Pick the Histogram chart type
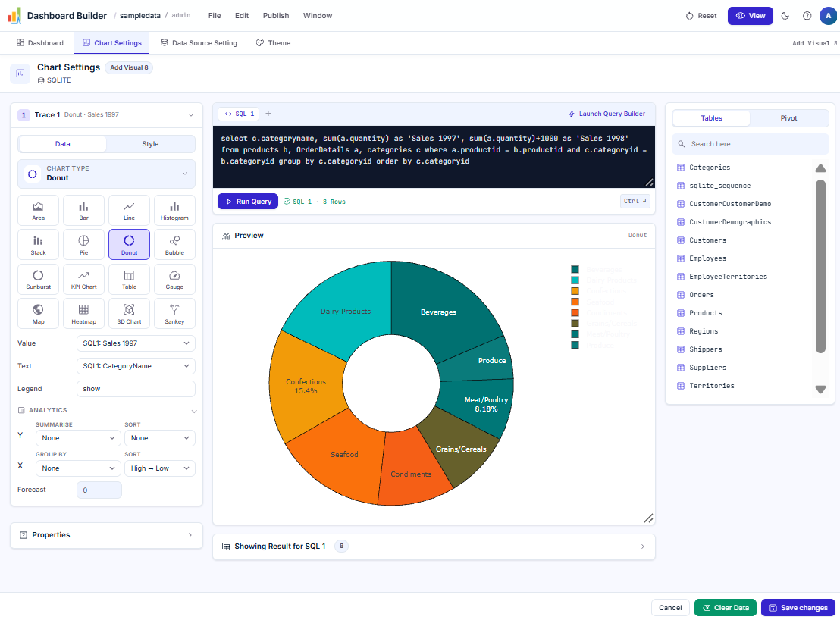Viewport: 840px width, 617px height. pyautogui.click(x=174, y=211)
